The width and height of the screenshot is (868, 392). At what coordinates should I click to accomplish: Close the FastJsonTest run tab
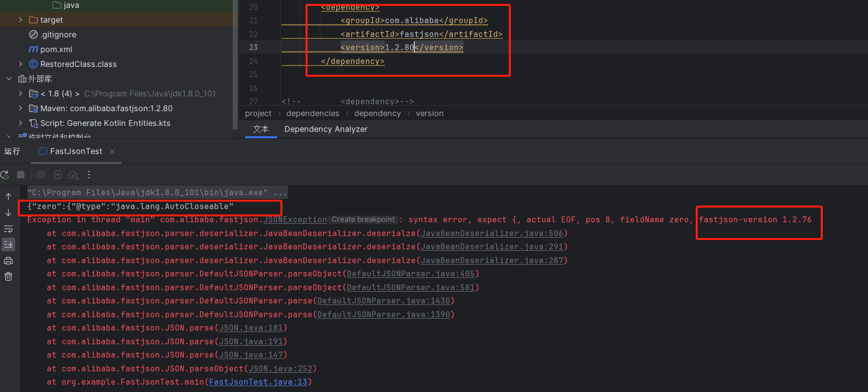click(112, 151)
